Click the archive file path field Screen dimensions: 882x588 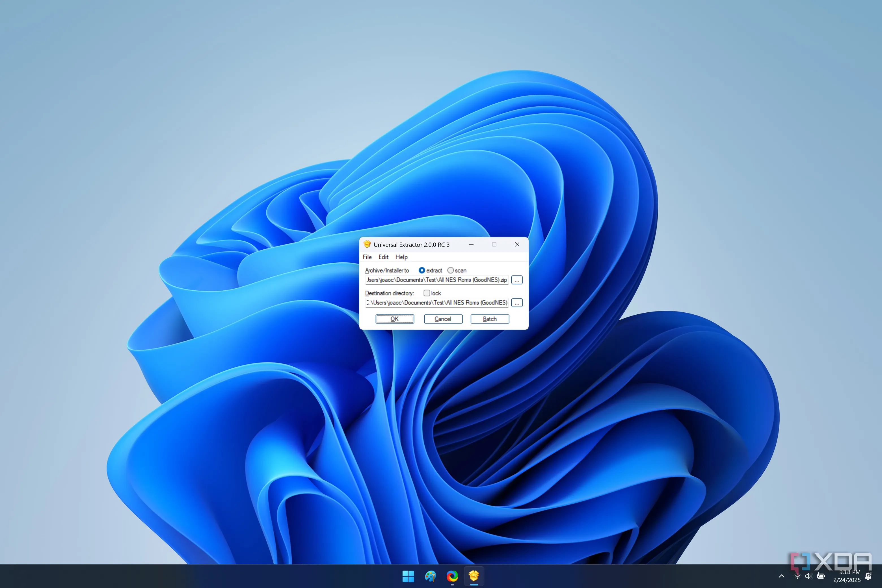pyautogui.click(x=437, y=280)
